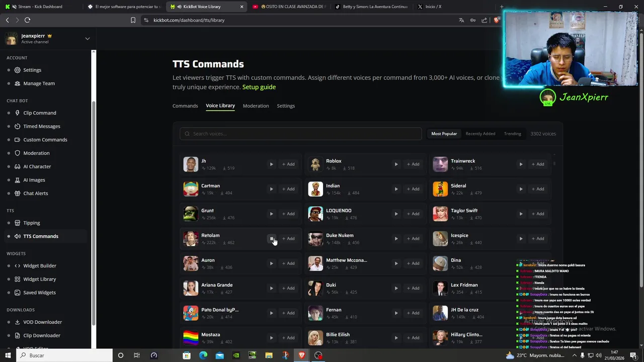The width and height of the screenshot is (644, 362).
Task: Play the Trainwreck voice preview
Action: point(521,164)
